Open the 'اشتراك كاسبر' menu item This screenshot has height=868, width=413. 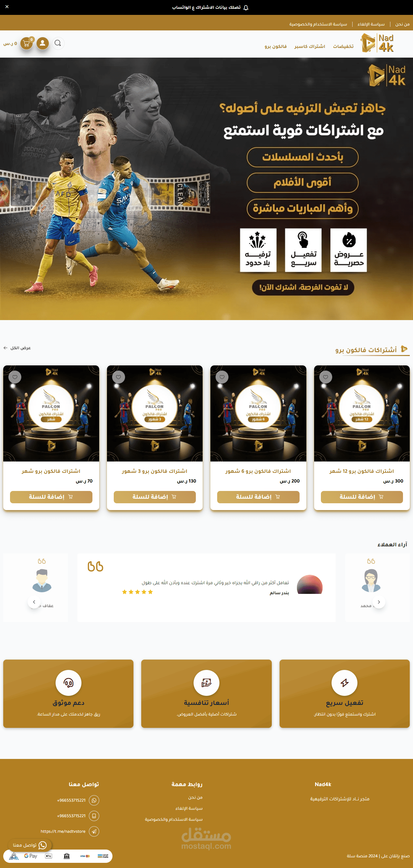pos(310,46)
